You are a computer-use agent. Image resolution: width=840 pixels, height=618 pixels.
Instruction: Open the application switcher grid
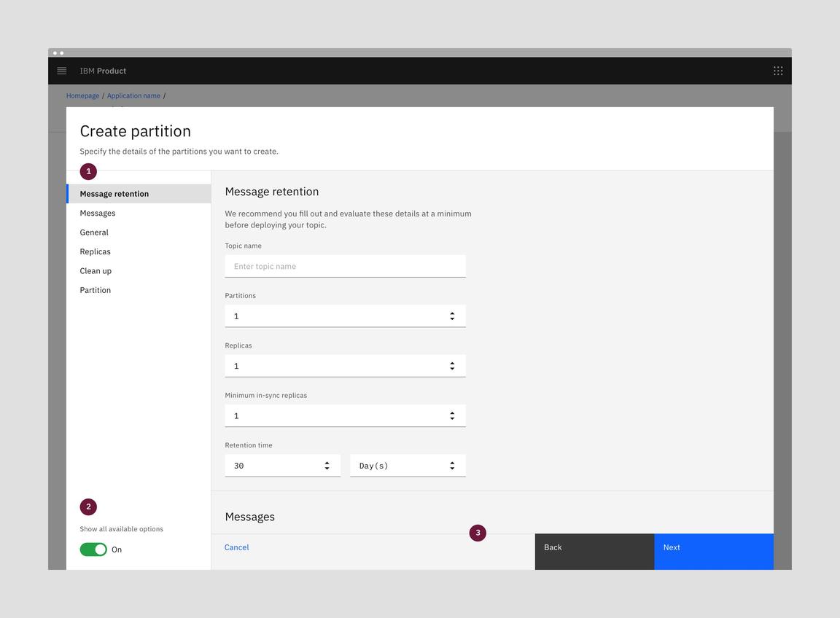(778, 70)
